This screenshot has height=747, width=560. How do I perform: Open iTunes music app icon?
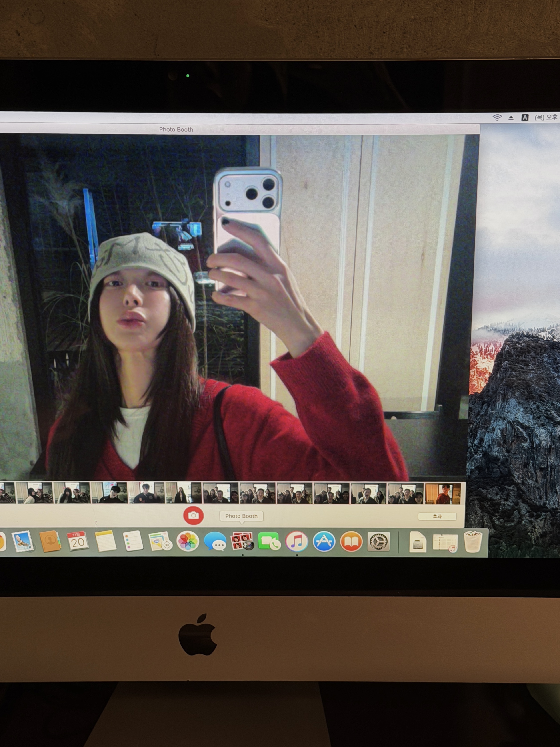pos(296,541)
